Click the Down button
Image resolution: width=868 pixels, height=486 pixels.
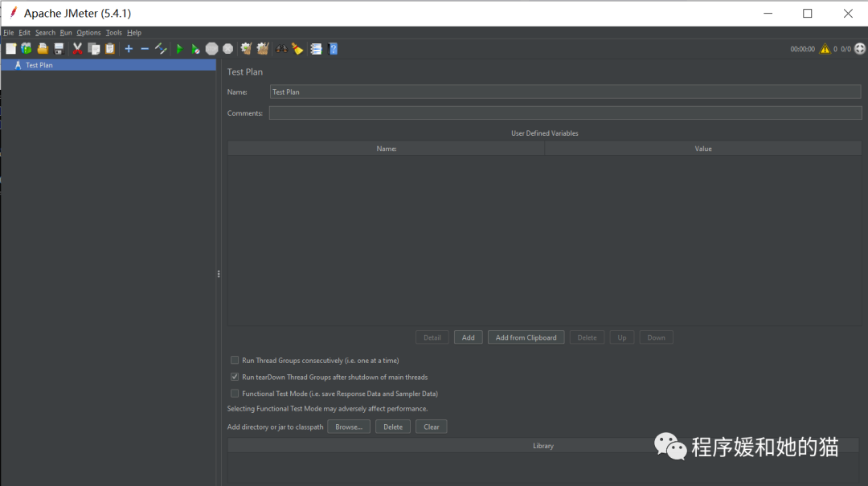[656, 337]
